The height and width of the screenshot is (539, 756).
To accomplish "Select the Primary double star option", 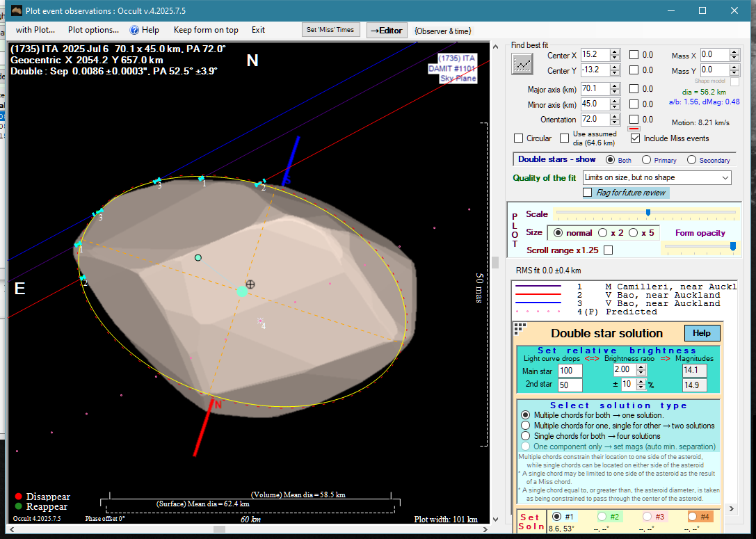I will (646, 160).
